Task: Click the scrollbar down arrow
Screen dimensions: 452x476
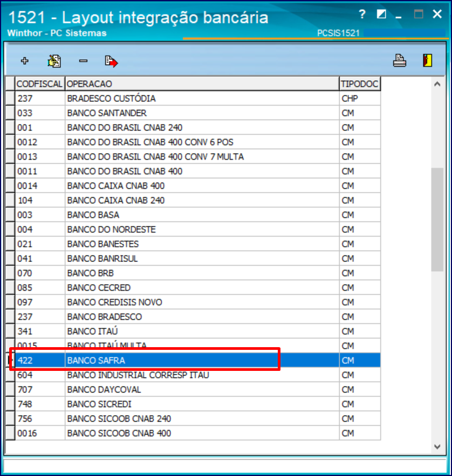Action: [x=437, y=446]
